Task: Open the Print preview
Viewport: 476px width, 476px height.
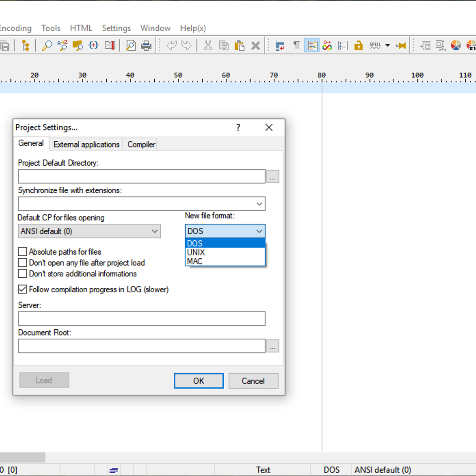Action: point(131,45)
